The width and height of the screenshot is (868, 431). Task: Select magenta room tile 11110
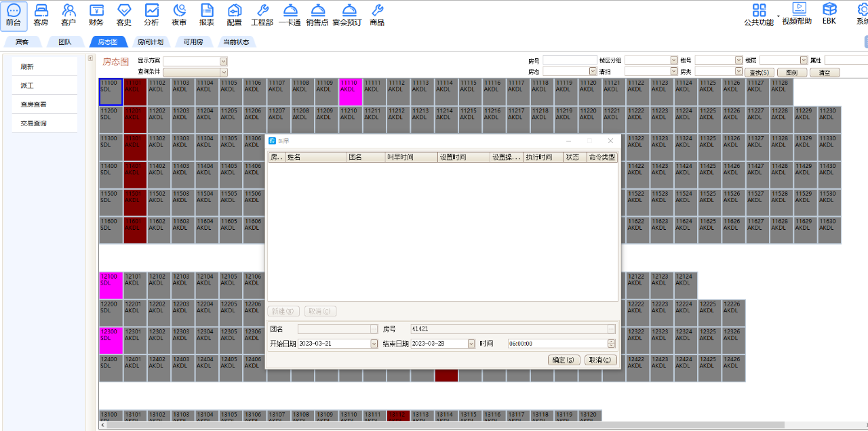[x=351, y=91]
